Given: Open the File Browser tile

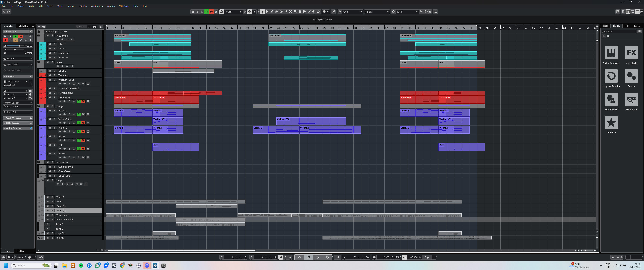Looking at the screenshot, I should [631, 99].
